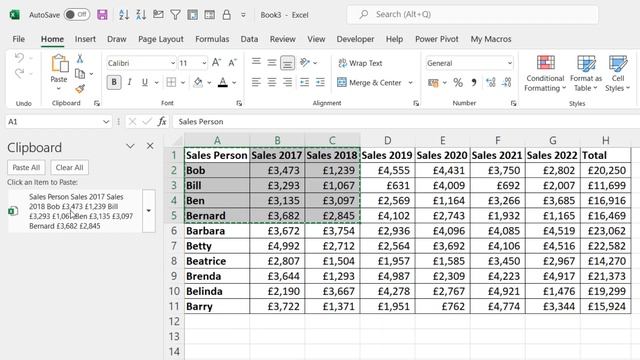
Task: Switch to the Power Pivot tab
Action: click(437, 39)
